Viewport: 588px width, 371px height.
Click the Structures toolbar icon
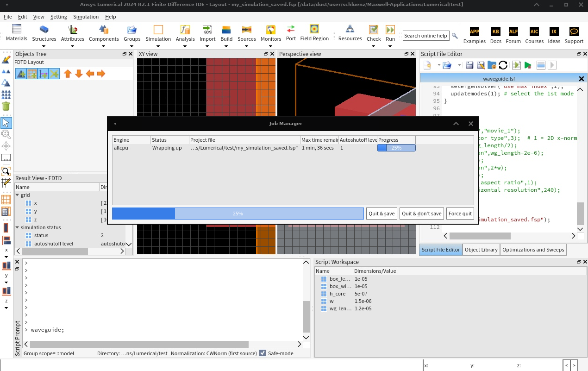(44, 30)
